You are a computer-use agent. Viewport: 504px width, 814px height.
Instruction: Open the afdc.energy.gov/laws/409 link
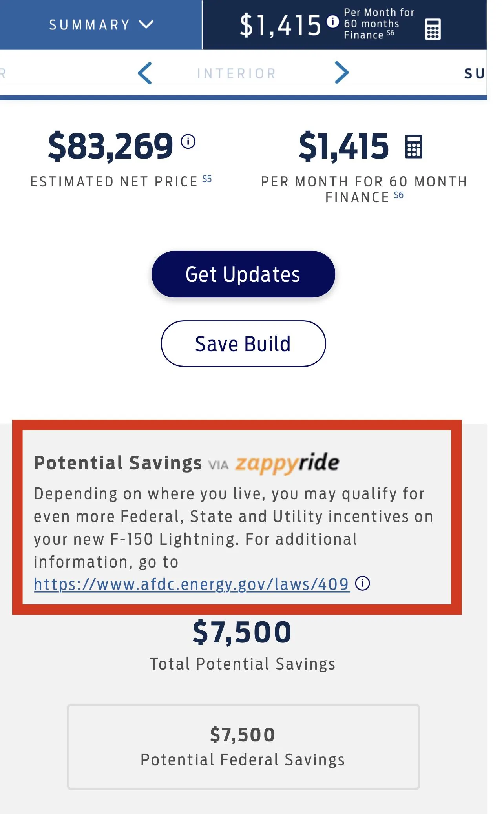tap(191, 584)
